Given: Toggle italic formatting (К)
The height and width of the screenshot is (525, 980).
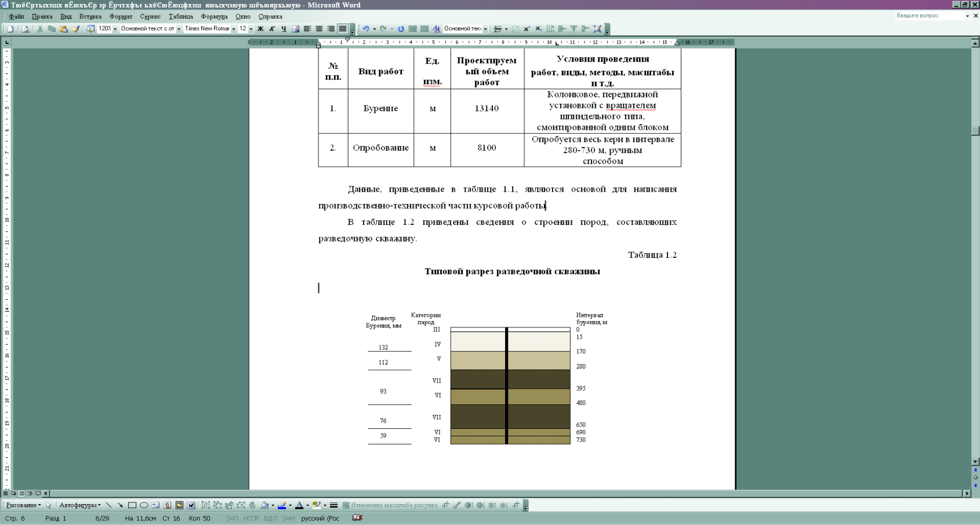Looking at the screenshot, I should coord(272,28).
